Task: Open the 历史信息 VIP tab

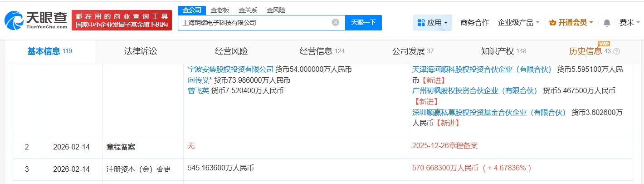Action: pos(585,51)
